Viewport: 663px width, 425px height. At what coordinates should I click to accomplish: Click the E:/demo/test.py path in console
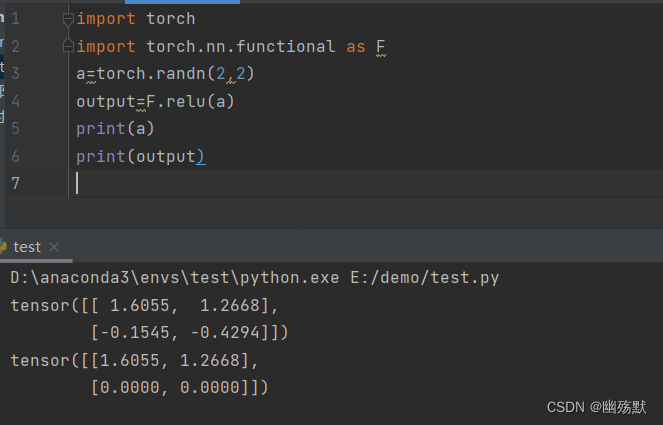pyautogui.click(x=425, y=278)
